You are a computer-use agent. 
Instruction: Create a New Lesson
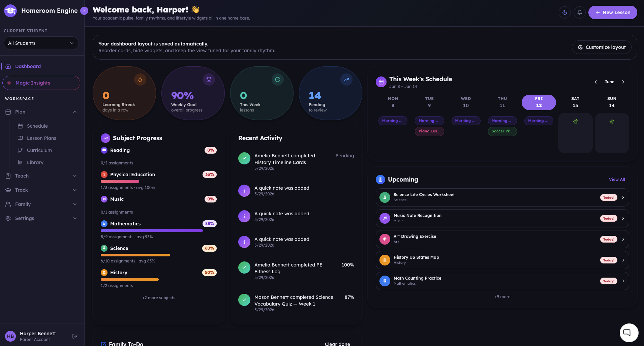tap(613, 12)
